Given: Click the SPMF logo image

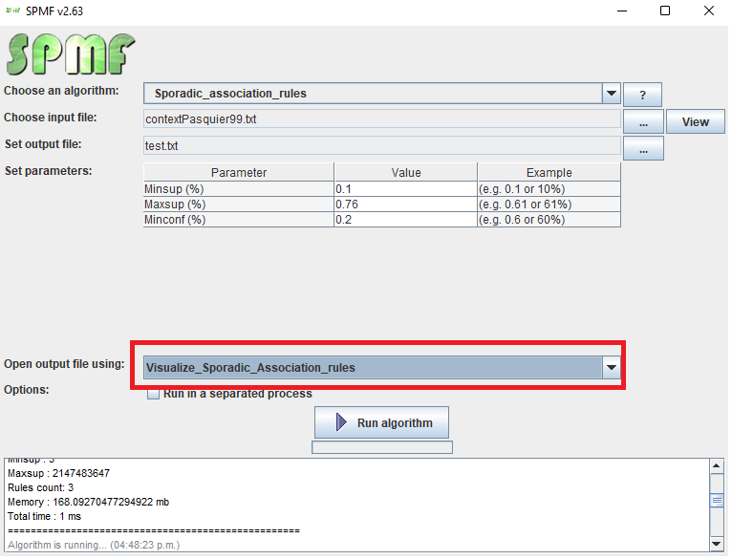Looking at the screenshot, I should click(71, 54).
